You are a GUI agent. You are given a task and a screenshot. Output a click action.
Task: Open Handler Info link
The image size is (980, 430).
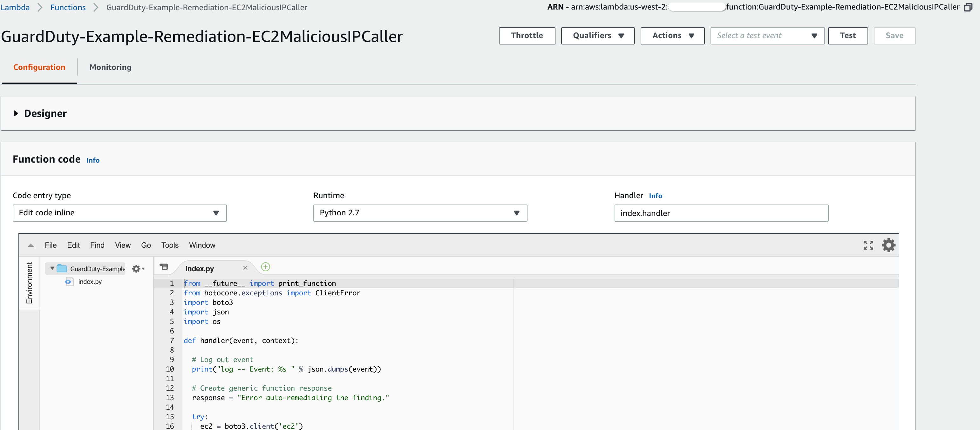(x=655, y=196)
